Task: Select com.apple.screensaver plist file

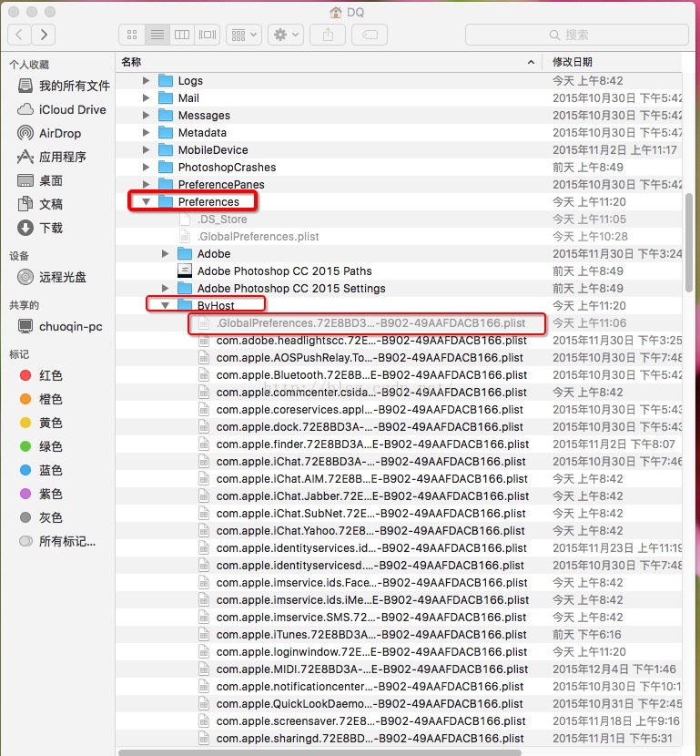Action: coord(371,720)
